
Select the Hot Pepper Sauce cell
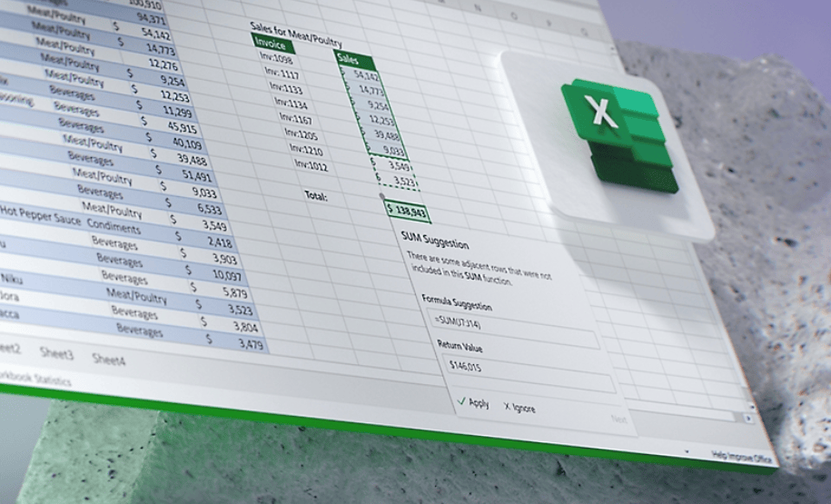tap(40, 216)
